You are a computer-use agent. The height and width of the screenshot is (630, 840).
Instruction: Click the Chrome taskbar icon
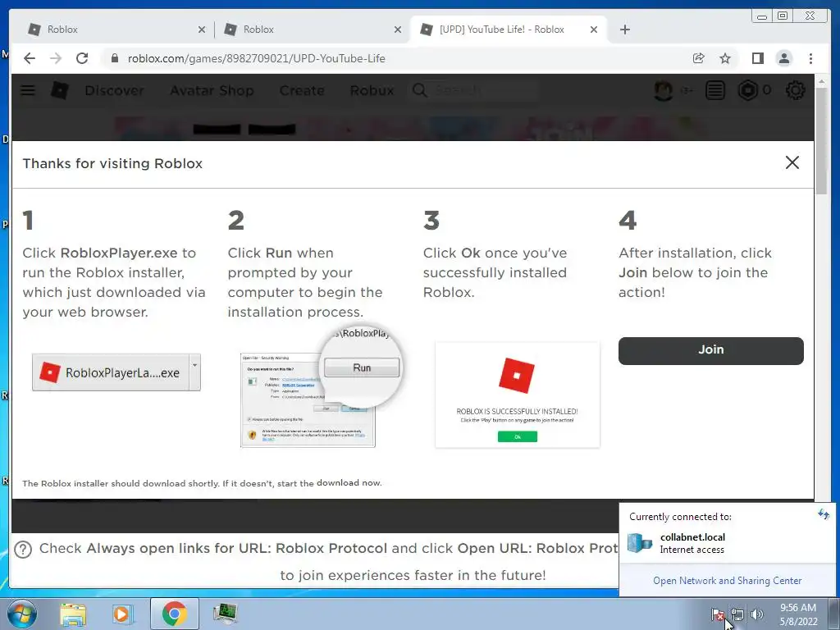coord(174,614)
